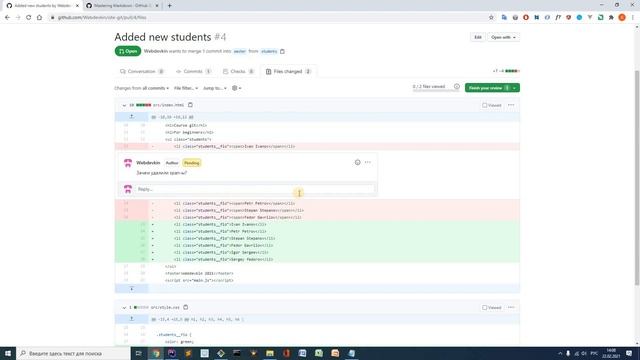The image size is (640, 360).
Task: Copy the students branch name icon
Action: click(x=282, y=51)
